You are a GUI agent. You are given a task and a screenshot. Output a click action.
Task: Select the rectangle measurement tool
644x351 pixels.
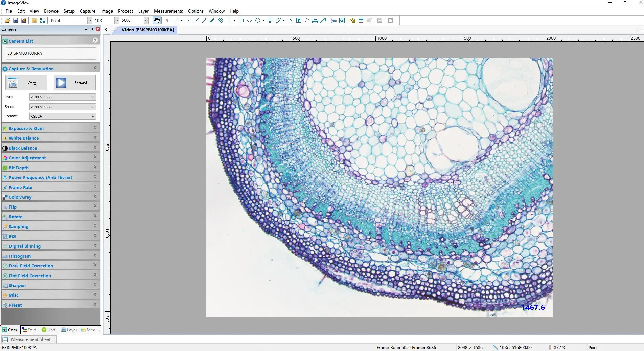click(x=241, y=20)
